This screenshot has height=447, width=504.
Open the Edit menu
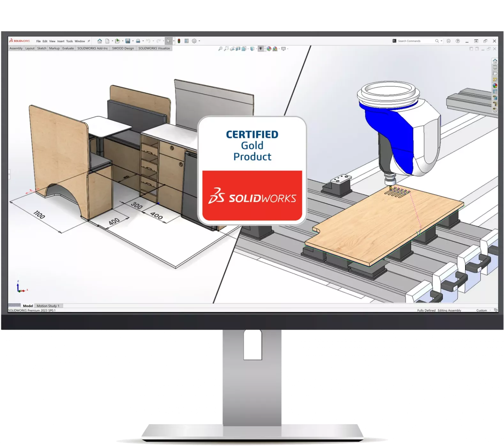pyautogui.click(x=45, y=41)
